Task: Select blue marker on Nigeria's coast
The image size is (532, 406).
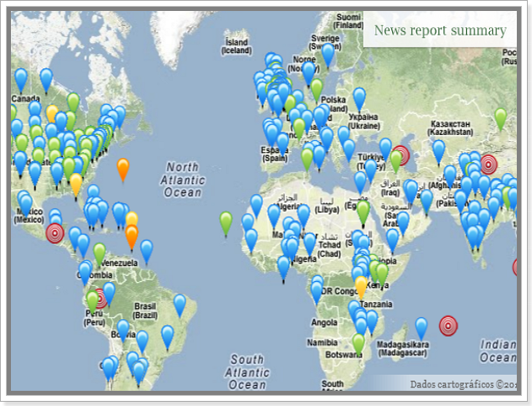Action: (283, 268)
